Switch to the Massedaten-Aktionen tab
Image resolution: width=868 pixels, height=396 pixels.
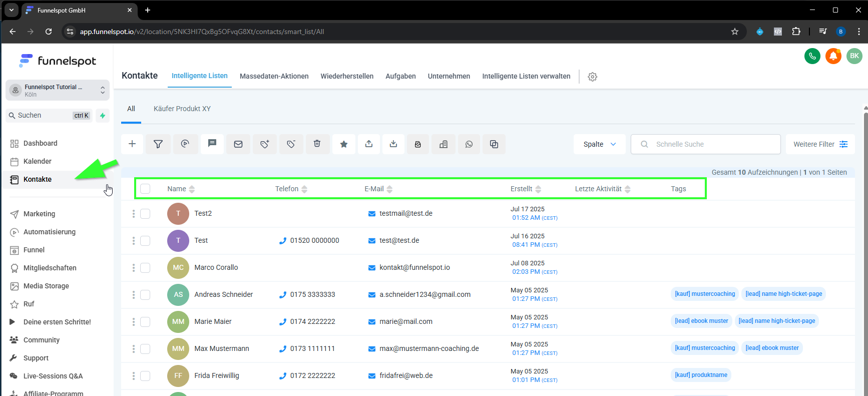274,76
